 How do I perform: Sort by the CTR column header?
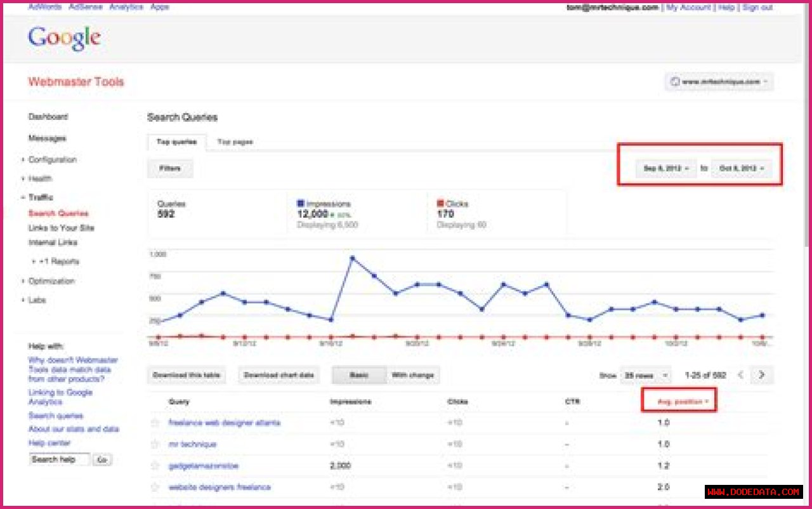(572, 402)
